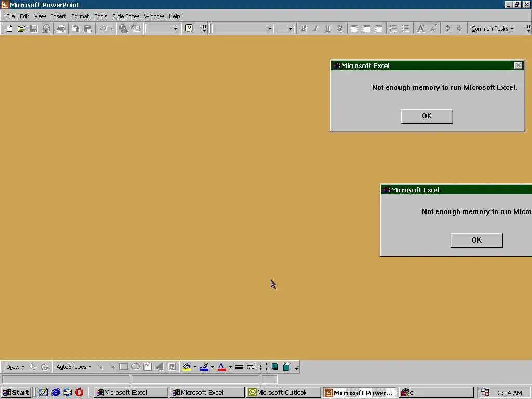Viewport: 532px width, 399px height.
Task: Open the Common Tasks dropdown
Action: pyautogui.click(x=492, y=29)
